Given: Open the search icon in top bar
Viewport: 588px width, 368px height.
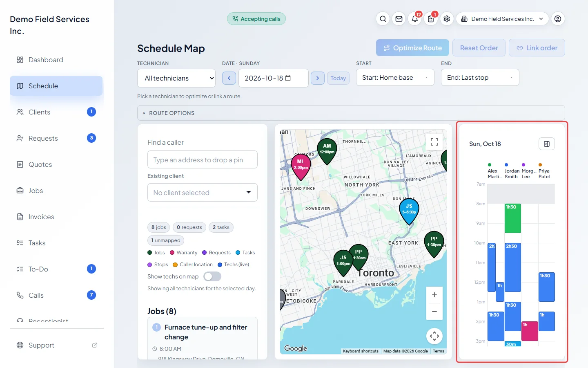Looking at the screenshot, I should tap(383, 19).
